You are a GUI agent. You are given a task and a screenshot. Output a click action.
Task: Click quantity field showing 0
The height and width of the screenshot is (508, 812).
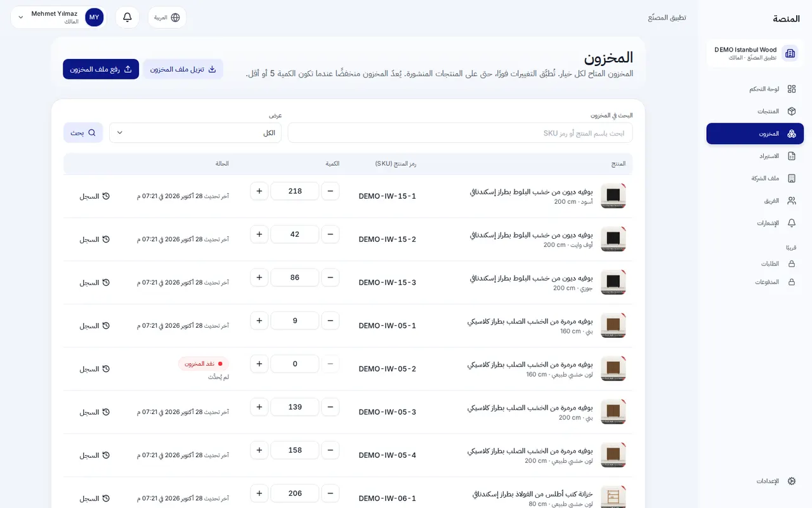tap(295, 364)
